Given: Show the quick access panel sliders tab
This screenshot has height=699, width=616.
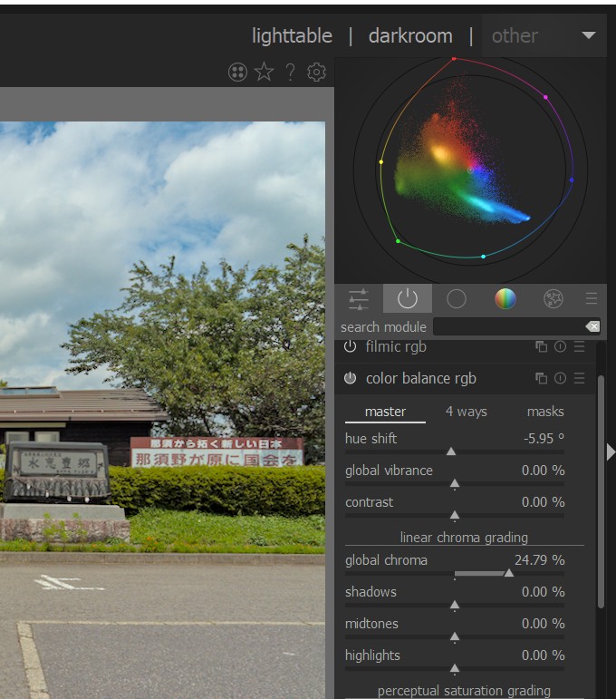Looking at the screenshot, I should pyautogui.click(x=359, y=298).
